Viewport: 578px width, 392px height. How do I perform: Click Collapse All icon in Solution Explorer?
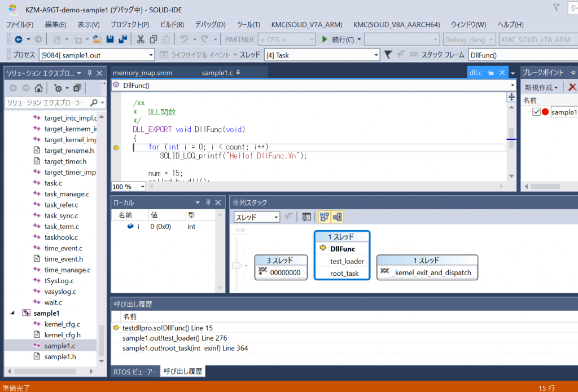[x=77, y=88]
